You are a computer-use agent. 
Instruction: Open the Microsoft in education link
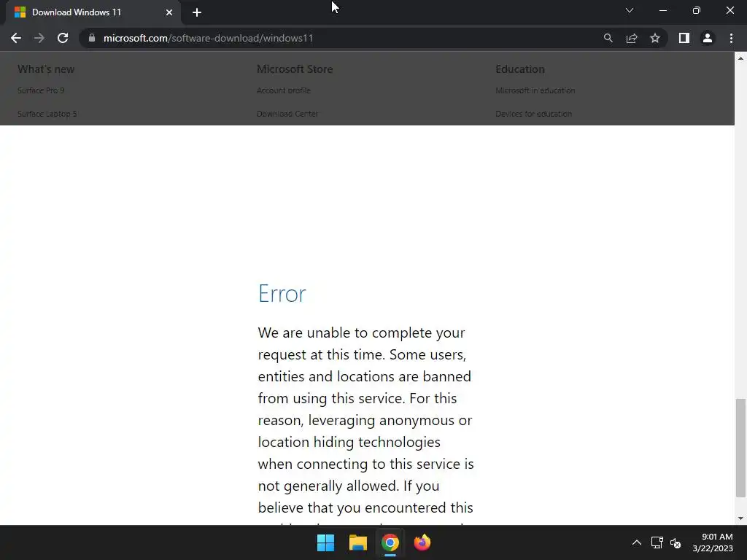tap(535, 90)
